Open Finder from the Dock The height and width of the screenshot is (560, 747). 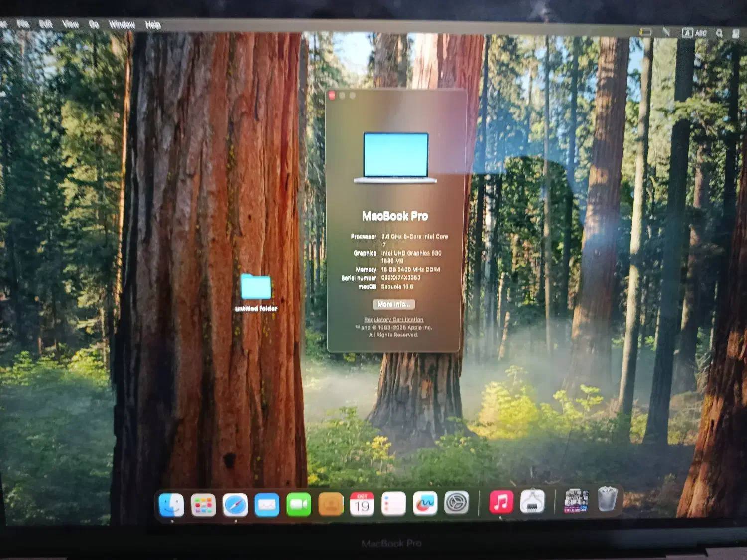point(171,505)
